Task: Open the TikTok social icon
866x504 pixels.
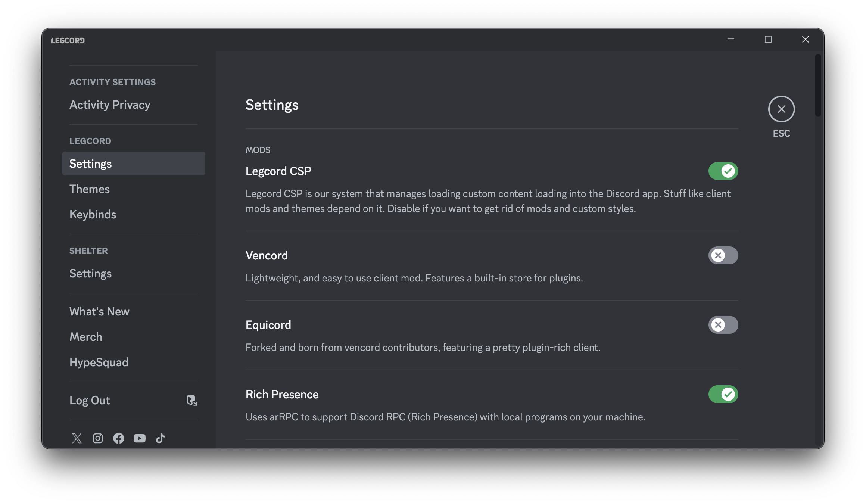Action: (x=161, y=438)
